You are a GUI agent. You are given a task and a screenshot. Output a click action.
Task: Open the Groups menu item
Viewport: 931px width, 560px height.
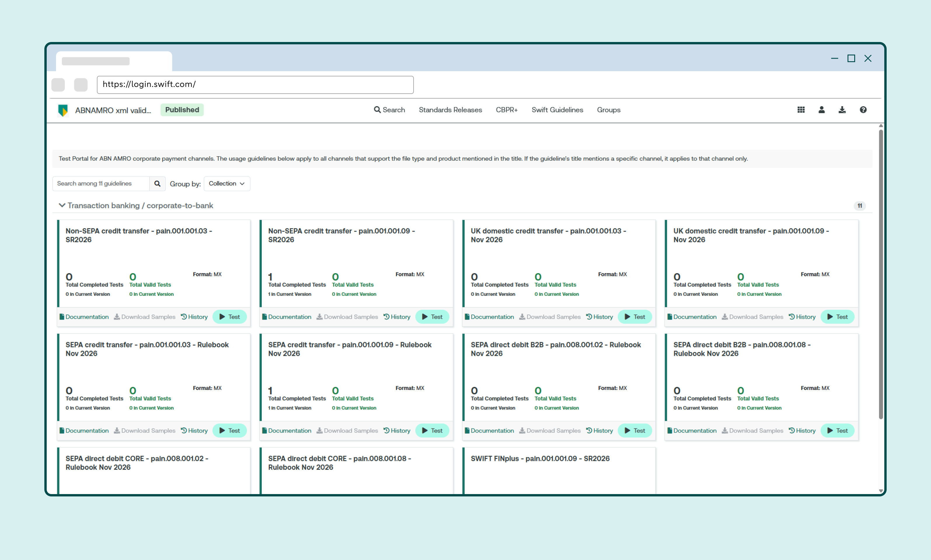pyautogui.click(x=609, y=110)
